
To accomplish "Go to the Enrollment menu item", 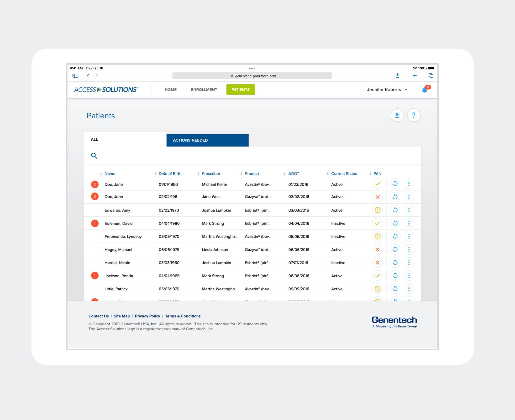I will pos(204,90).
